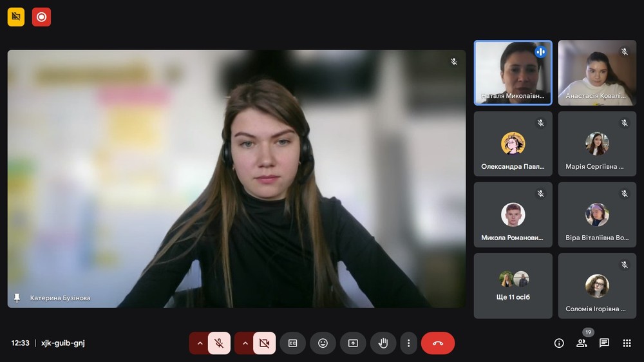Click the present screen button

click(353, 343)
